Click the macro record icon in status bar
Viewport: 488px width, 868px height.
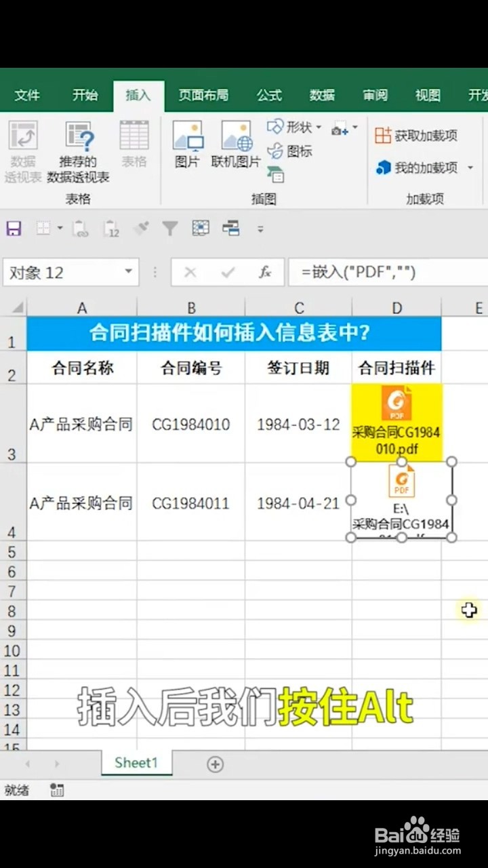click(57, 790)
